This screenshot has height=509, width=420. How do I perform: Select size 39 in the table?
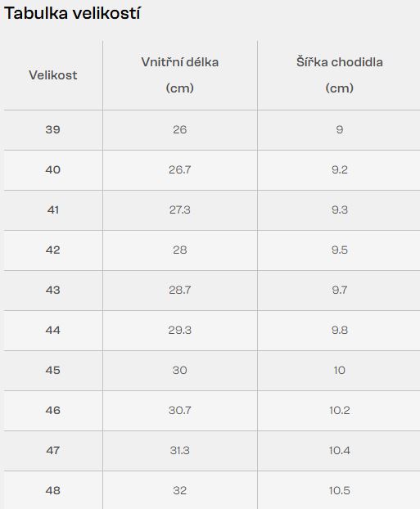(53, 129)
